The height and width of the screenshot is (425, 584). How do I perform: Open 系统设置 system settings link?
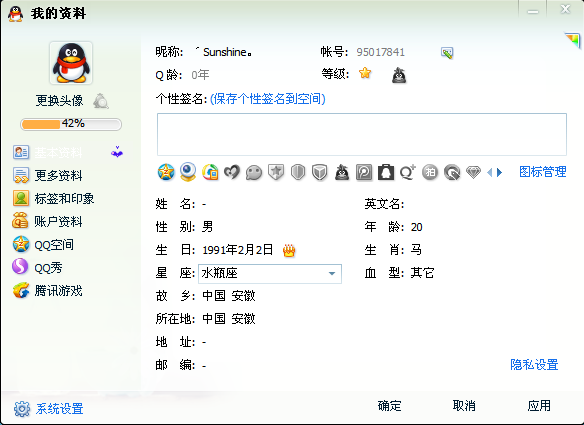[x=60, y=409]
